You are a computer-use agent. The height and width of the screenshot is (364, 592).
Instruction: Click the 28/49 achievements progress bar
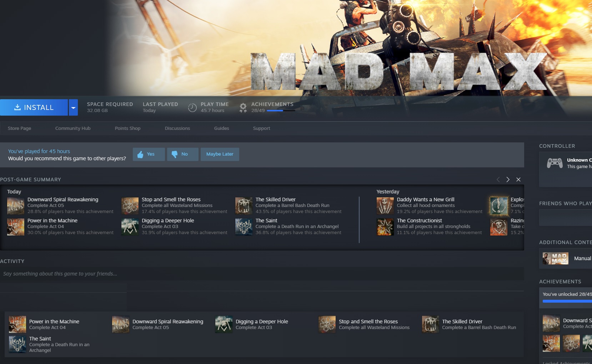(x=281, y=111)
